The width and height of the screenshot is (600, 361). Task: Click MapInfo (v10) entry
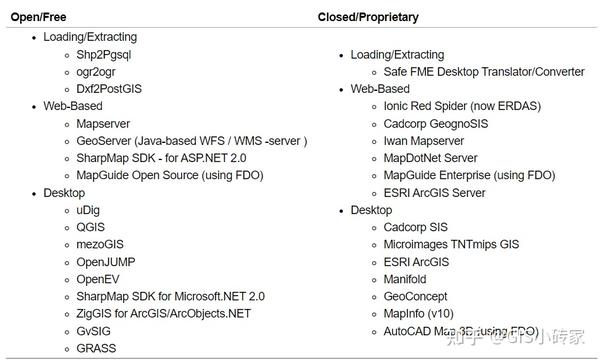pos(419,314)
